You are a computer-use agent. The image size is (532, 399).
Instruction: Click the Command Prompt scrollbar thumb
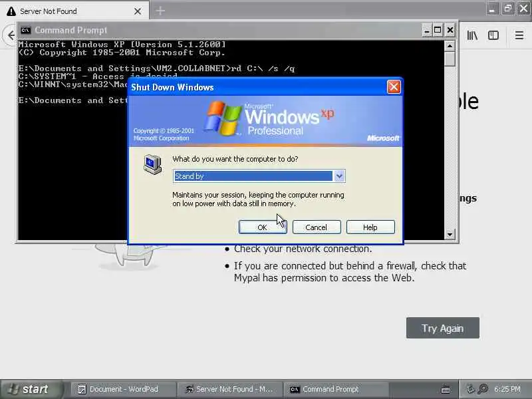pyautogui.click(x=450, y=59)
